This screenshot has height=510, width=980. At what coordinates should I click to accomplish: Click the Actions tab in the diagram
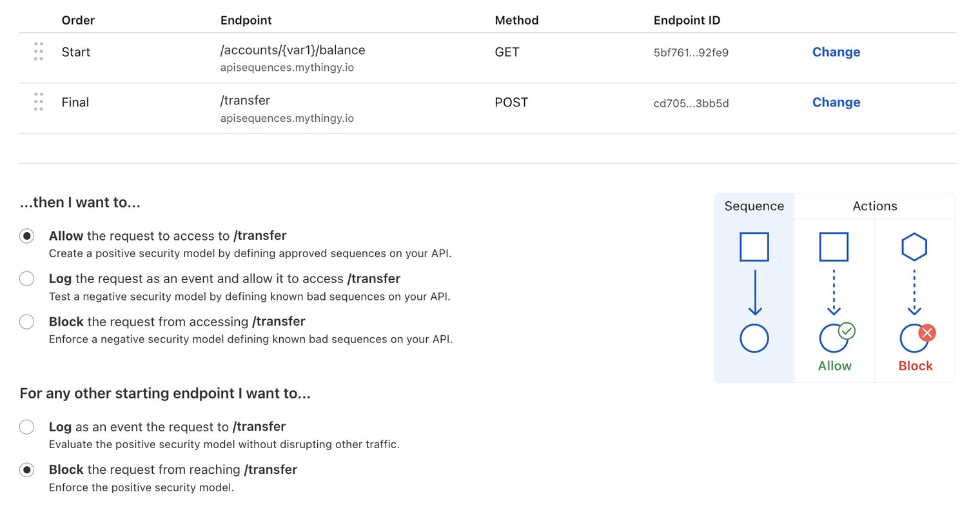tap(874, 206)
